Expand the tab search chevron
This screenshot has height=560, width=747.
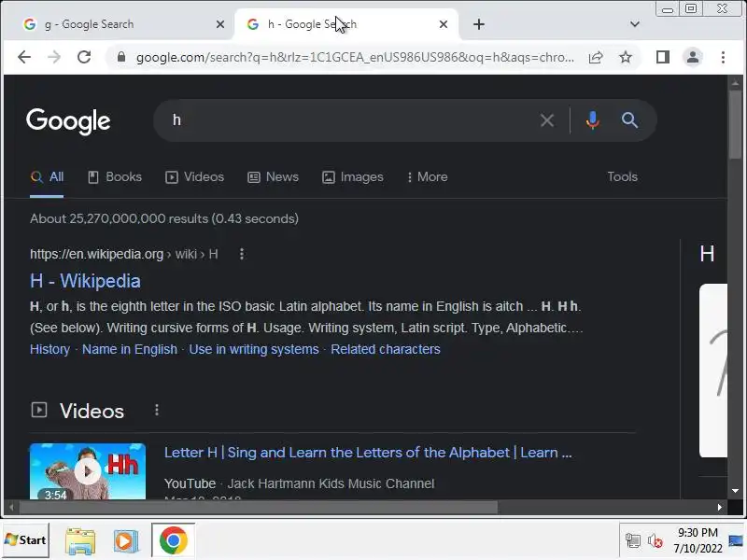tap(635, 24)
